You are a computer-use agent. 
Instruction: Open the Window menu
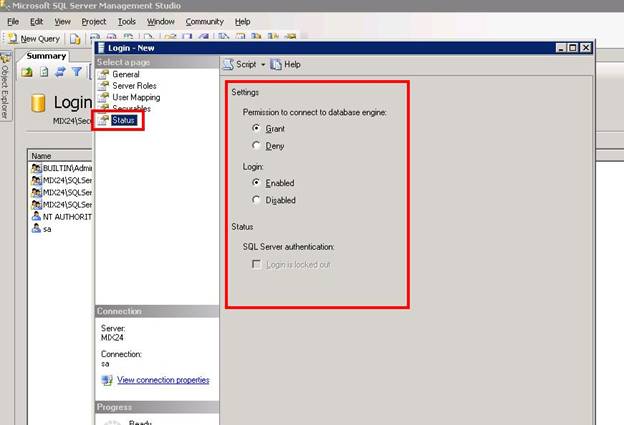tap(161, 21)
